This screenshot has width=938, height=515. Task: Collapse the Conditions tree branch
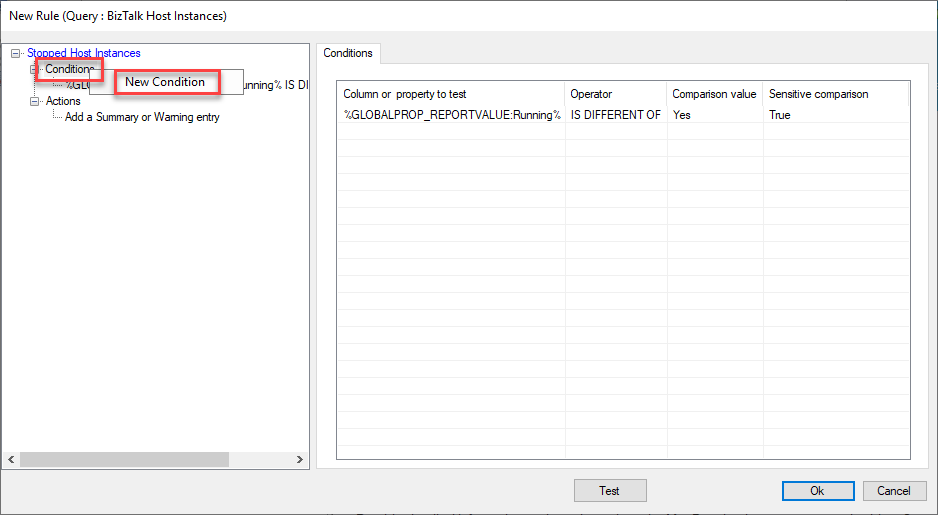pyautogui.click(x=35, y=69)
